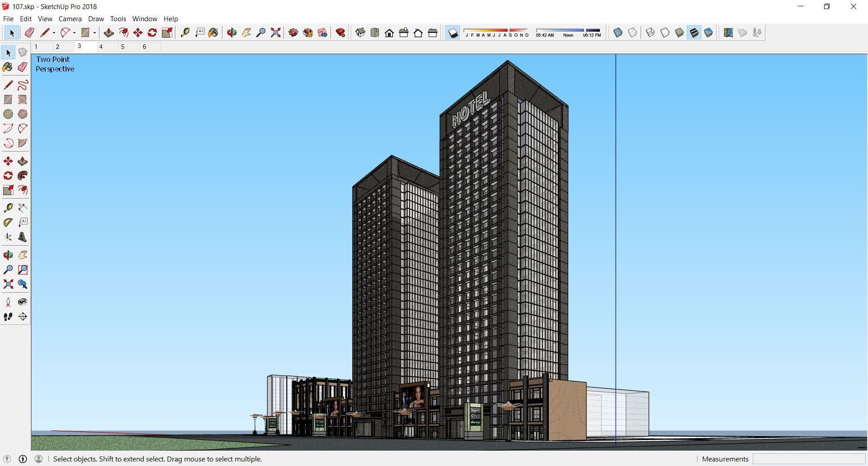Expand the Line tool dropdown arrow
Screen dimensions: 868x466
[54, 33]
